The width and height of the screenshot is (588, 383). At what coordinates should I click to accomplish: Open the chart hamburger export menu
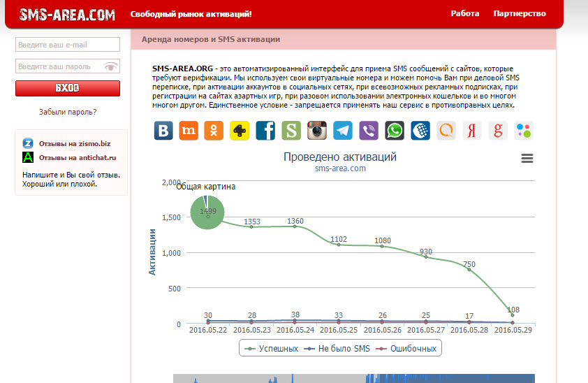tap(527, 158)
